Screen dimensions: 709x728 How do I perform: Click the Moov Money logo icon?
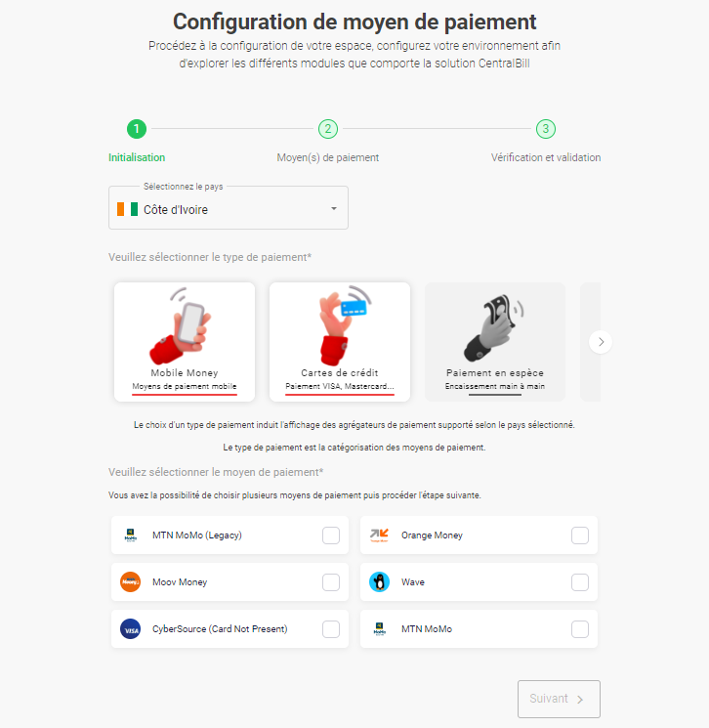[130, 582]
